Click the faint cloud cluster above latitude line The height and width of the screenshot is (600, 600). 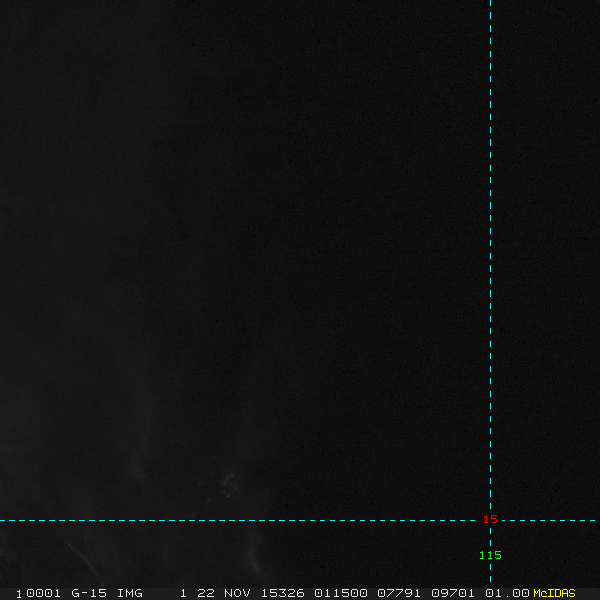[229, 483]
